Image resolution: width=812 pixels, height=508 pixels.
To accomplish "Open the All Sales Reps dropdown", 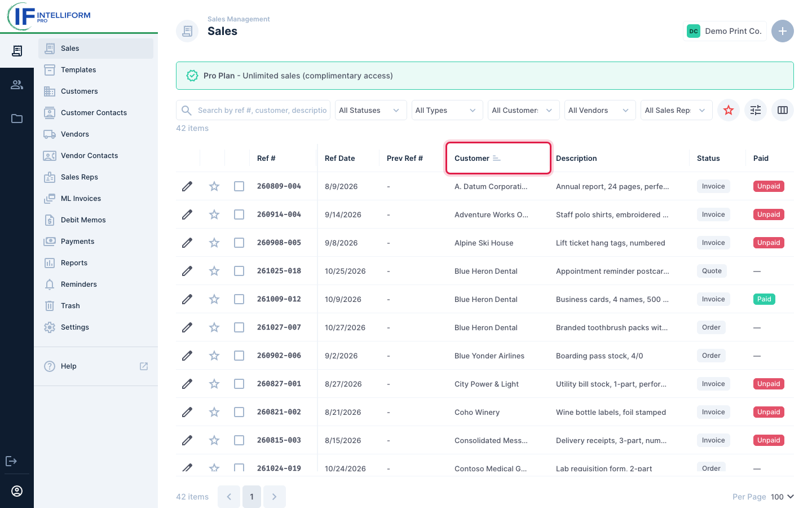I will coord(677,110).
